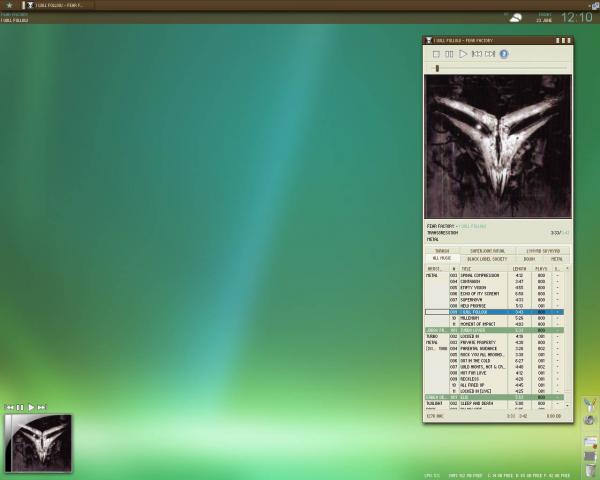
Task: Click the 12:10 clock in the top bar
Action: (x=577, y=17)
